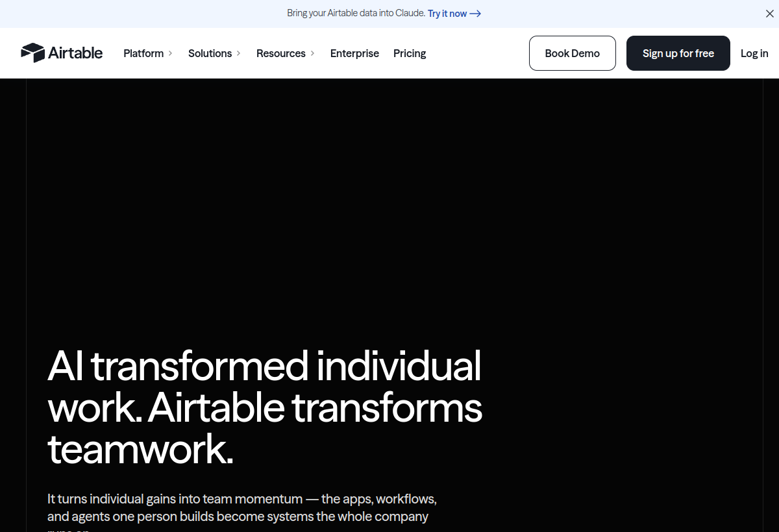
Task: Click the Airtable logo
Action: click(x=62, y=53)
